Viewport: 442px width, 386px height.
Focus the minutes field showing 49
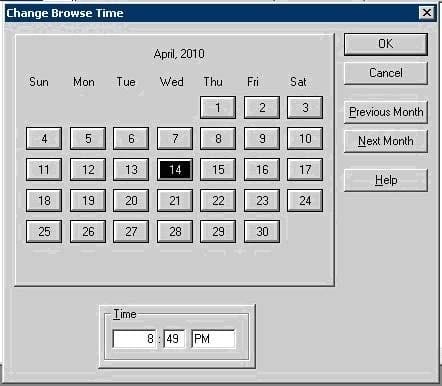[x=174, y=339]
